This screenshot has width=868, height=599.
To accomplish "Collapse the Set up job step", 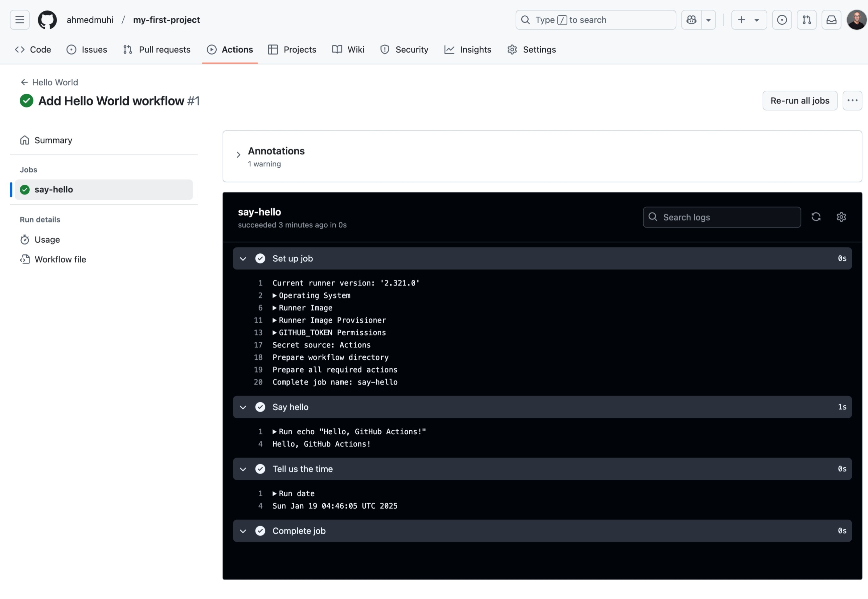I will click(542, 258).
